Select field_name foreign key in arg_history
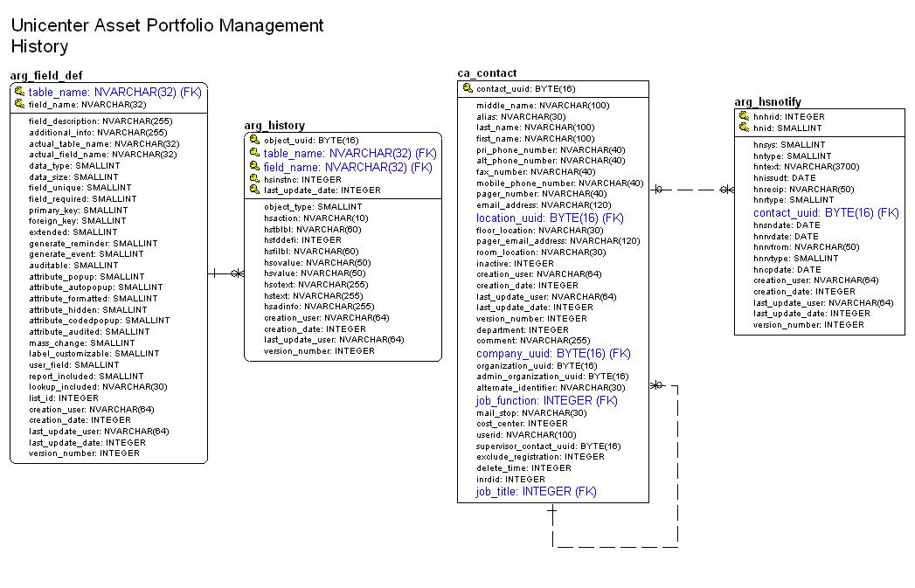The width and height of the screenshot is (915, 588). click(348, 167)
